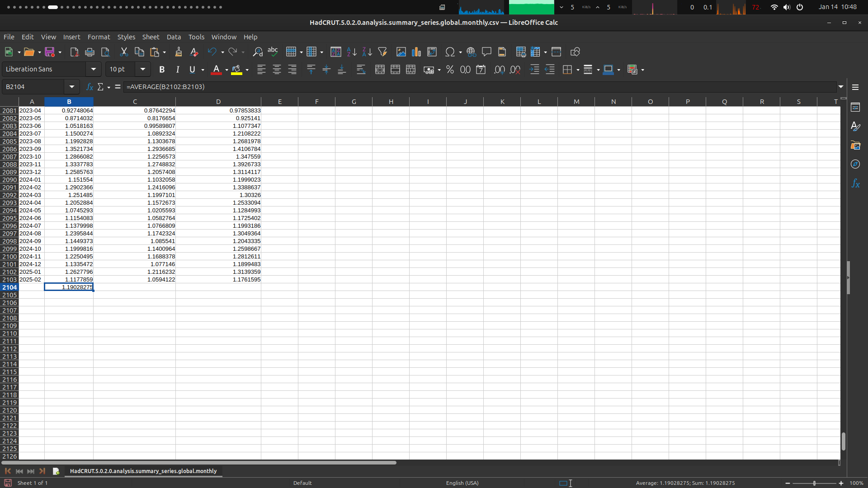This screenshot has height=488, width=868.
Task: Click the Format as Percent icon
Action: coord(450,70)
